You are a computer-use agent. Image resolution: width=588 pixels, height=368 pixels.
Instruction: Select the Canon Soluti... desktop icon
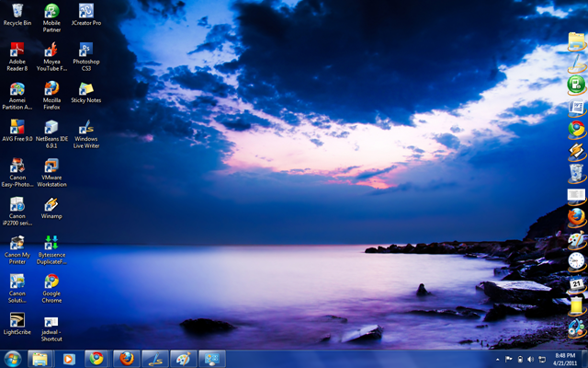[17, 289]
